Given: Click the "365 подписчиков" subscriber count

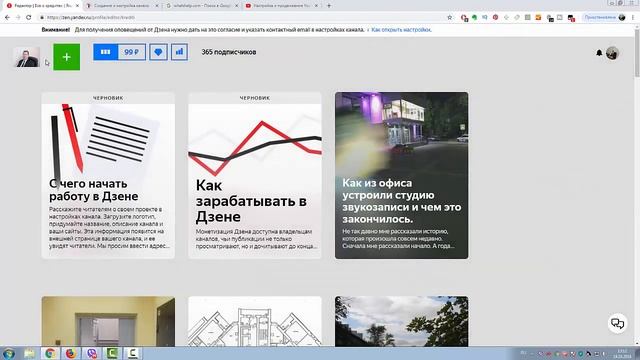Looking at the screenshot, I should click(x=229, y=52).
